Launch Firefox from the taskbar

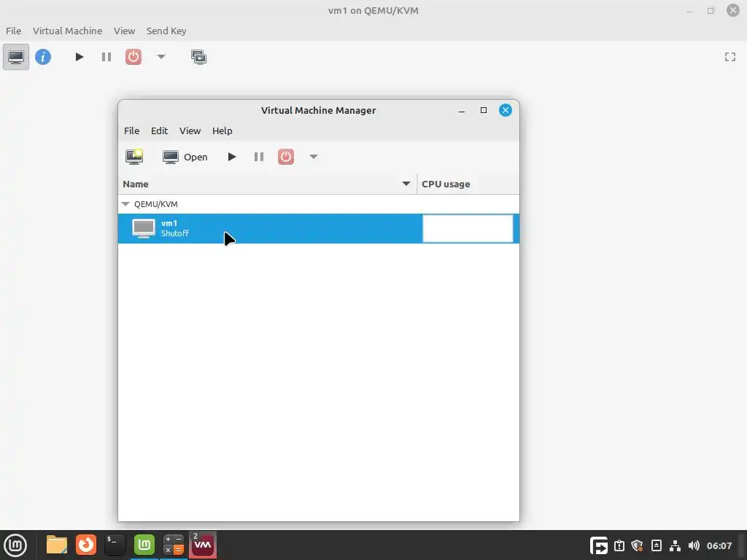click(x=86, y=545)
